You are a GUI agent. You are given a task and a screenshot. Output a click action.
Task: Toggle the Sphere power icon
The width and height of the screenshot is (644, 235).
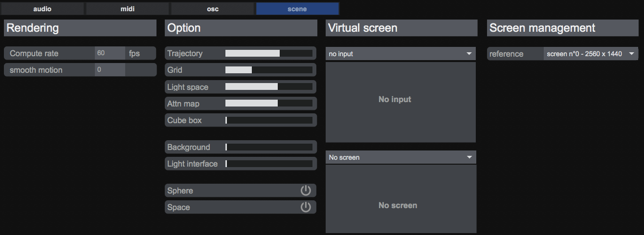tap(306, 191)
